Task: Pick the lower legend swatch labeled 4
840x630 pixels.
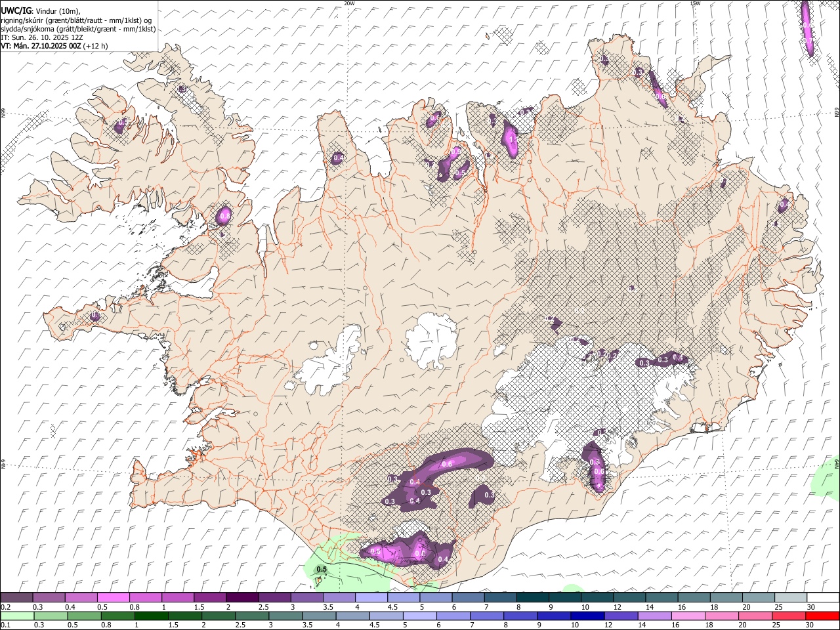Action: 352,616
